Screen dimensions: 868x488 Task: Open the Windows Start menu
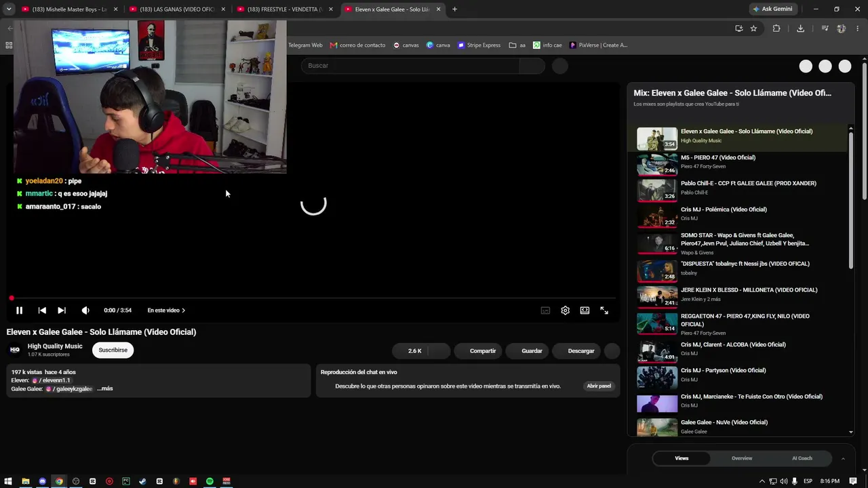8,481
